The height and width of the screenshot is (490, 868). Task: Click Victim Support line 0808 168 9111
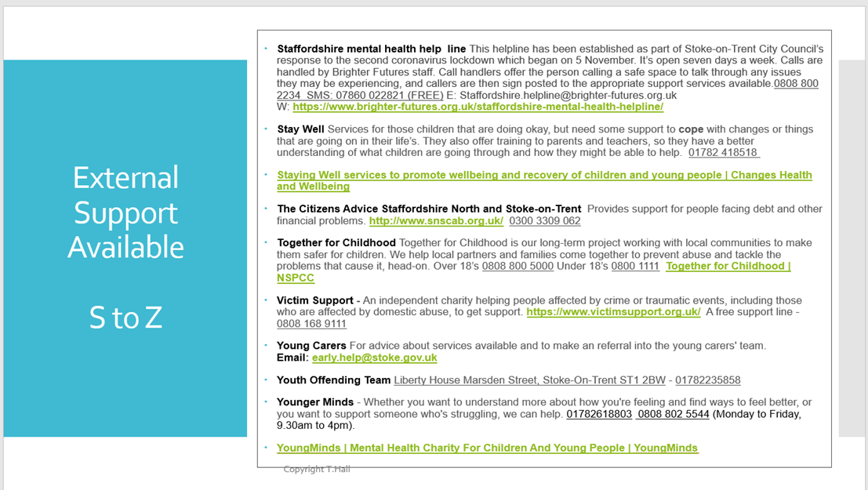click(311, 324)
